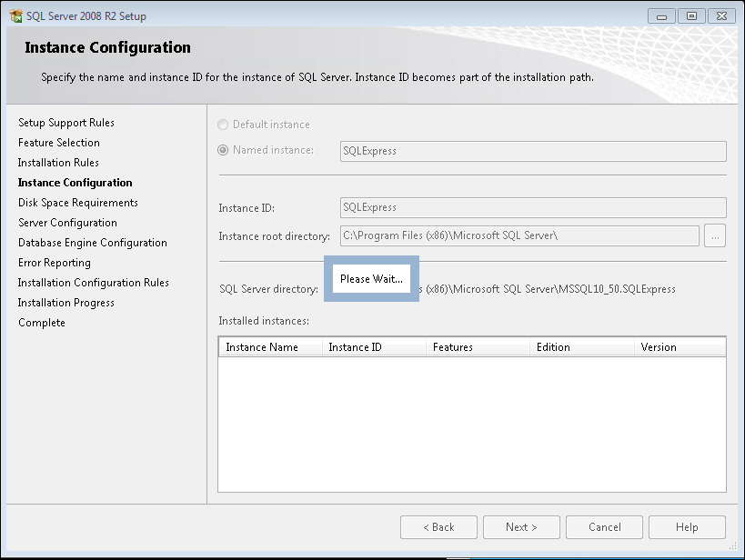Image resolution: width=745 pixels, height=560 pixels.
Task: Click the Instance root directory field
Action: (x=518, y=236)
